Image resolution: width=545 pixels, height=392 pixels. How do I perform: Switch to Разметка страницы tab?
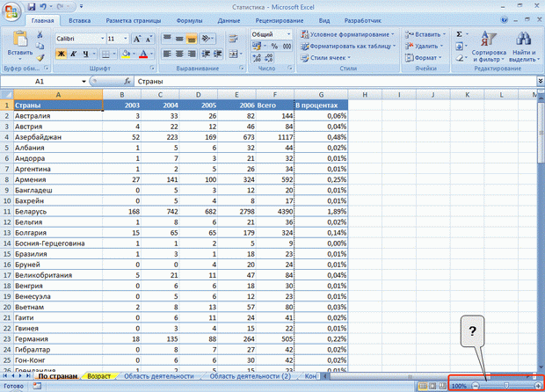134,20
